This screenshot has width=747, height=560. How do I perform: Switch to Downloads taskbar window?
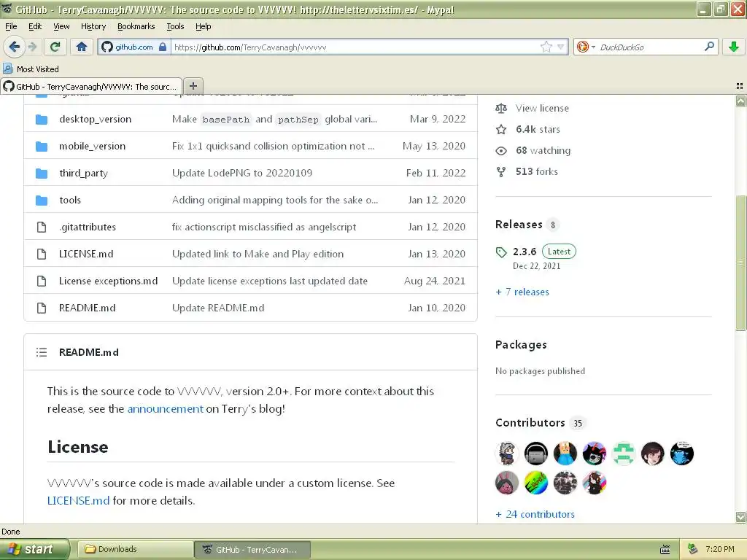coord(135,549)
